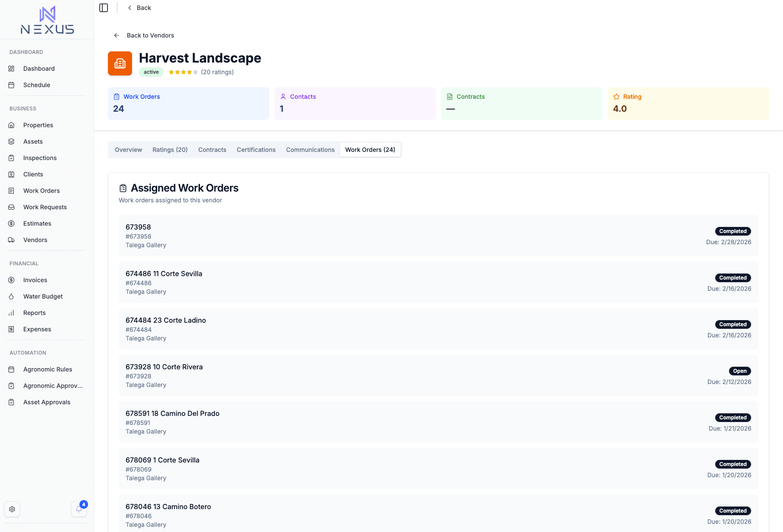Click the Back navigation at the top

(139, 7)
